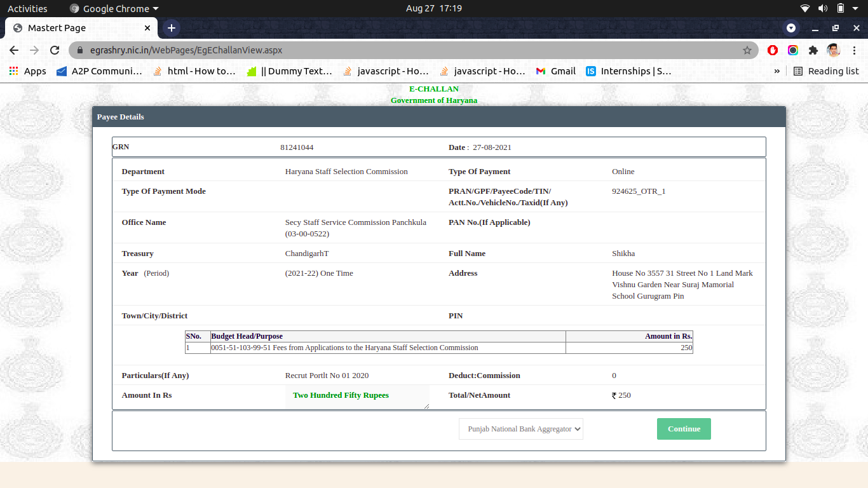The image size is (868, 488).
Task: Open the Gmail bookmark
Action: (x=555, y=71)
